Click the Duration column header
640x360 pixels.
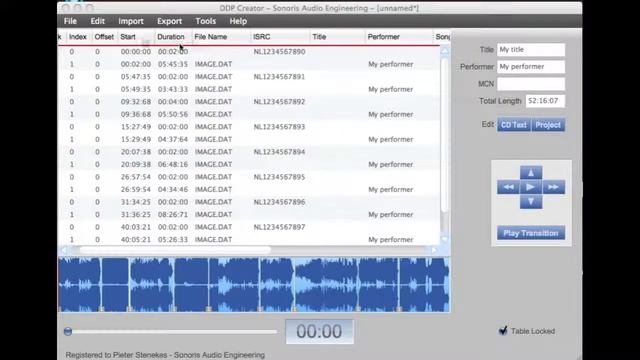[173, 37]
